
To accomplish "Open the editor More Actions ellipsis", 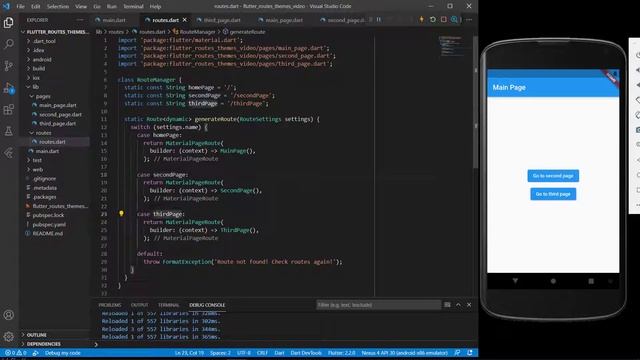I will tap(469, 20).
